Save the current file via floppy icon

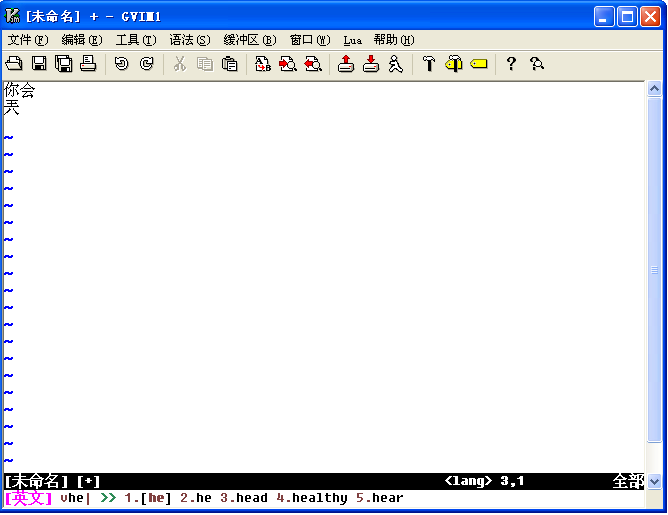pos(39,64)
